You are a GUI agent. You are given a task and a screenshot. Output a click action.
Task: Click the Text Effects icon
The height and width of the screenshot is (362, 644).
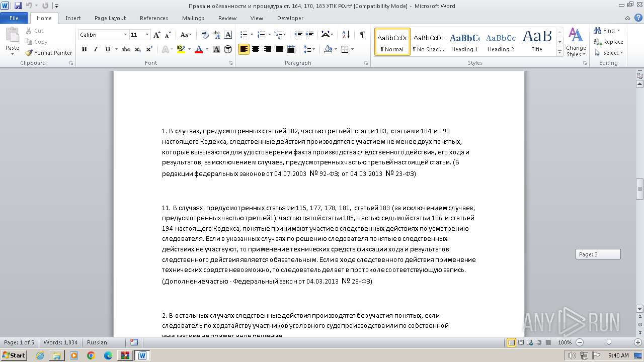pyautogui.click(x=165, y=49)
